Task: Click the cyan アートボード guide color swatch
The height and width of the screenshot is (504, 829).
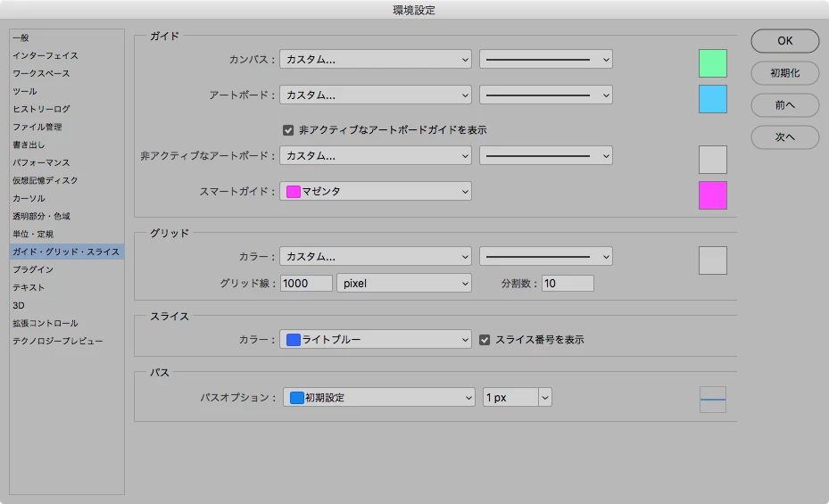Action: pos(713,99)
